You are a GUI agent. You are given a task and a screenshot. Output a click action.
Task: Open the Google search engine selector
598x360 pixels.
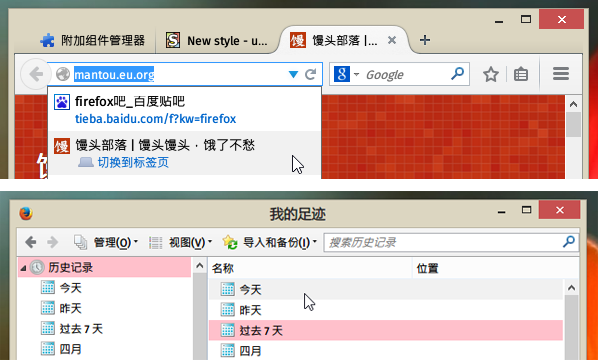click(346, 74)
